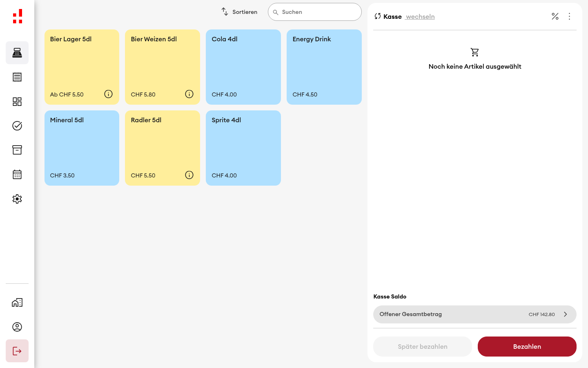Click the Später bezahlen button
Viewport: 588px width, 368px height.
coord(423,347)
